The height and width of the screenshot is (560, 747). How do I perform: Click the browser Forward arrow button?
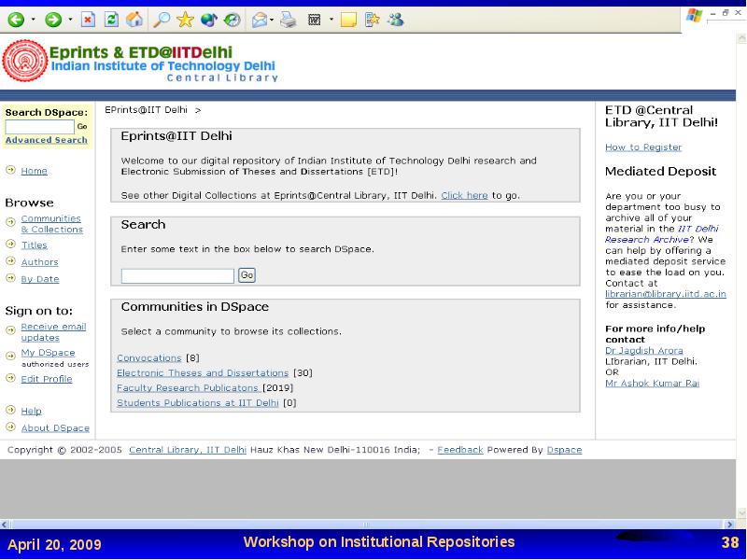tap(53, 20)
